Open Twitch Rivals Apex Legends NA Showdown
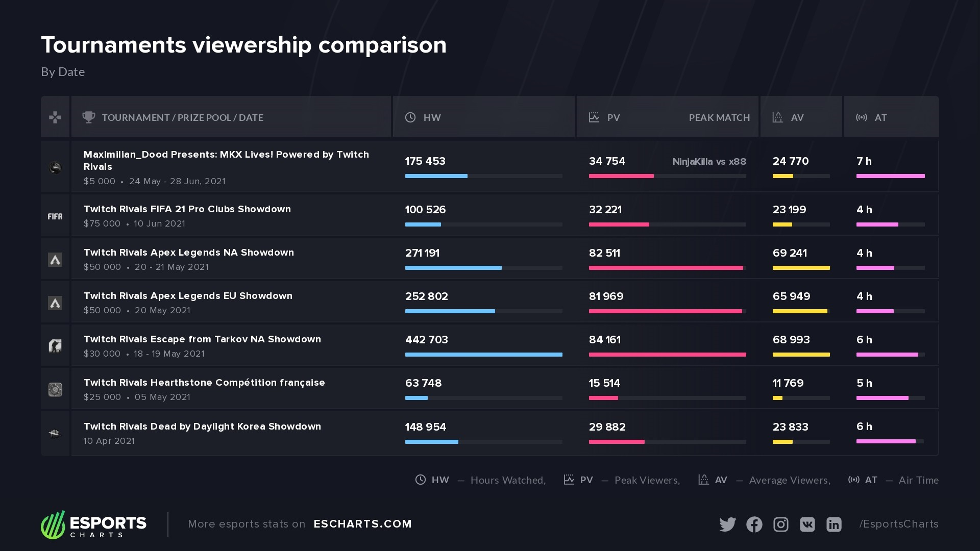This screenshot has width=980, height=551. pos(188,253)
